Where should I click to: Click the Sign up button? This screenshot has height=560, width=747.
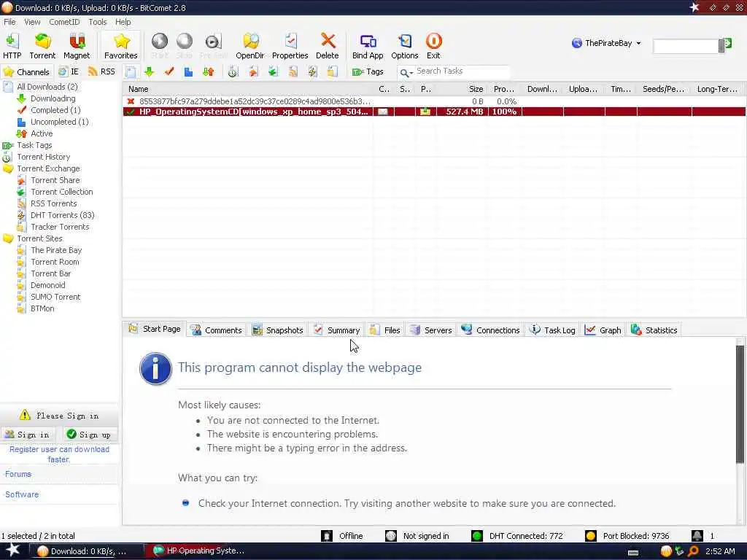tap(90, 435)
